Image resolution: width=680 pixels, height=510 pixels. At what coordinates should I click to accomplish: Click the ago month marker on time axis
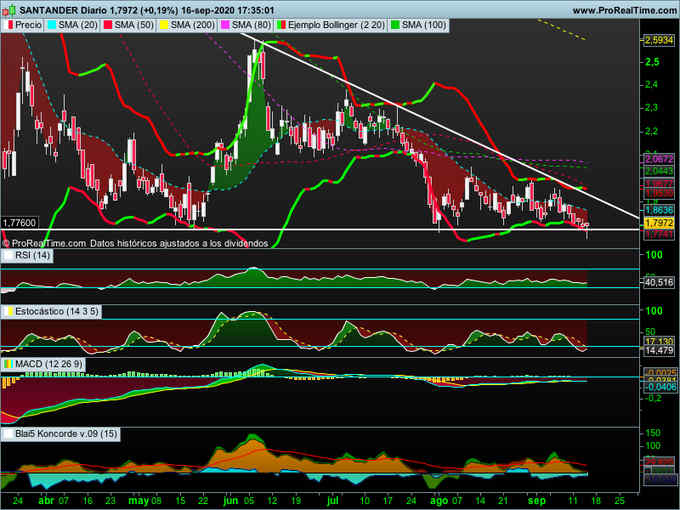pos(440,500)
